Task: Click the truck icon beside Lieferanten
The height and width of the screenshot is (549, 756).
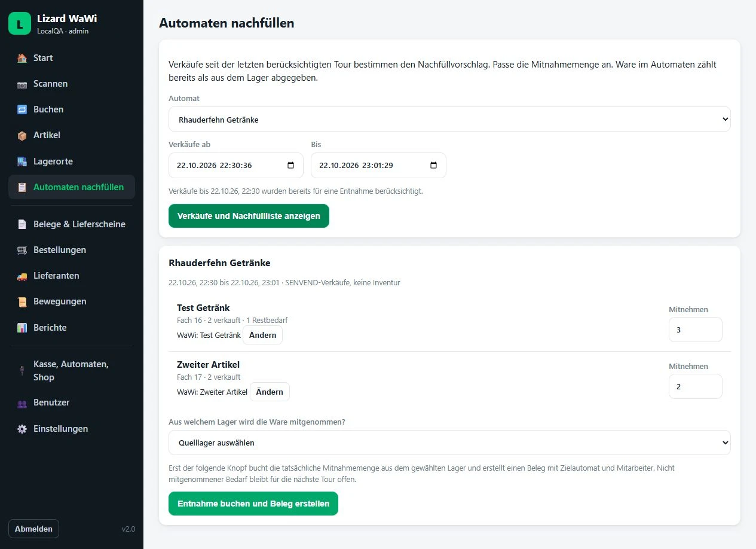Action: coord(22,276)
